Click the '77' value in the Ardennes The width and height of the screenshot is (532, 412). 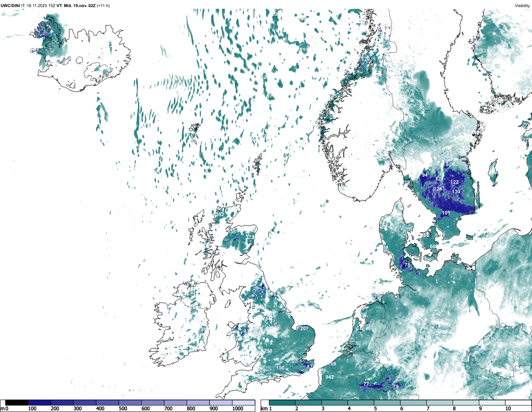366,385
